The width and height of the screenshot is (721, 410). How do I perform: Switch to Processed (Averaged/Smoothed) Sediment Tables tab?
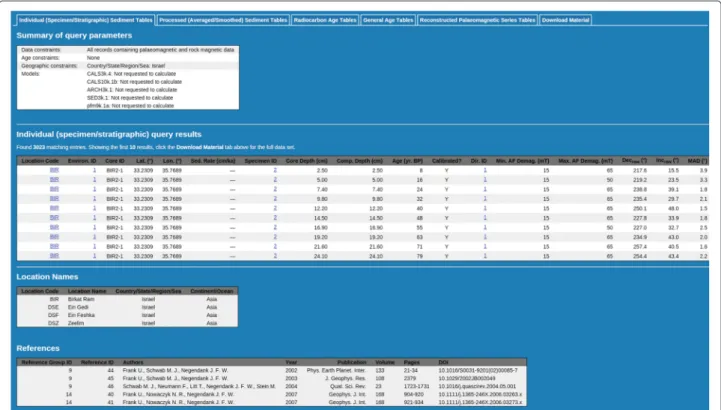coord(223,20)
